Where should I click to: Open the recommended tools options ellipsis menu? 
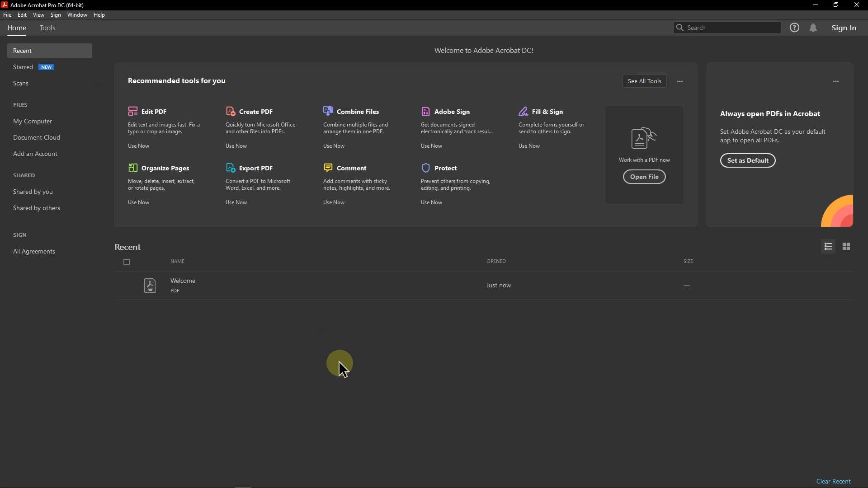pos(680,81)
